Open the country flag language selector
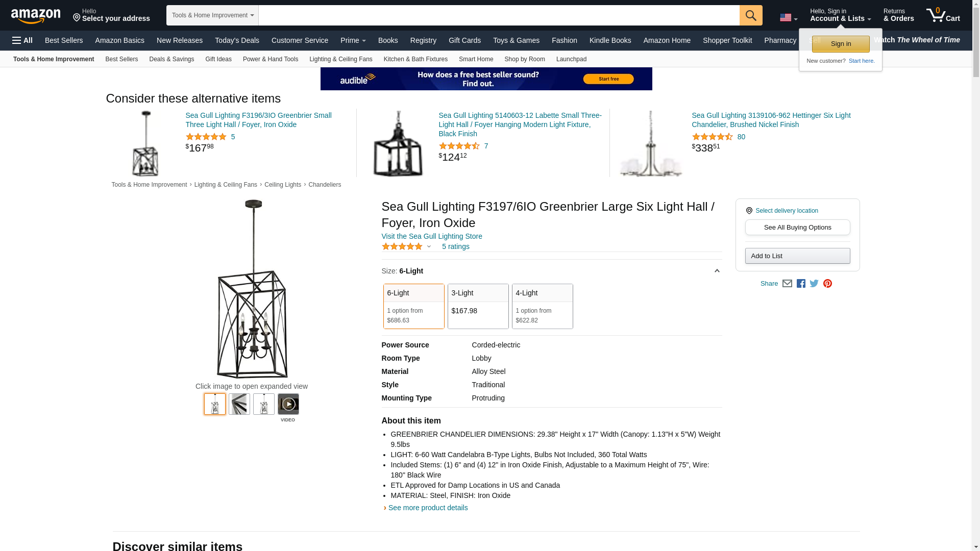Image resolution: width=980 pixels, height=551 pixels. click(788, 18)
